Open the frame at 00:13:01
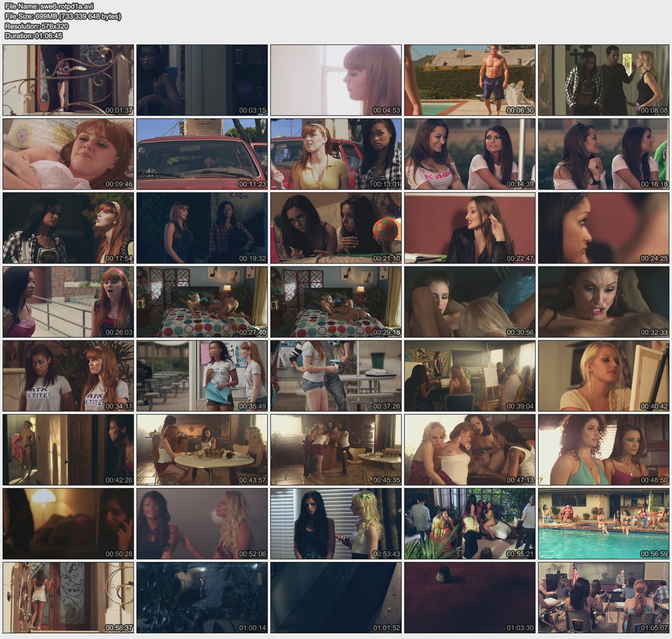Viewport: 672px width, 639px height. 335,154
